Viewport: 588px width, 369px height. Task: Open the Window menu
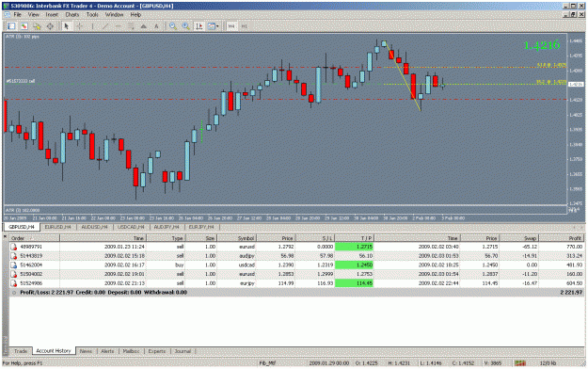[114, 15]
